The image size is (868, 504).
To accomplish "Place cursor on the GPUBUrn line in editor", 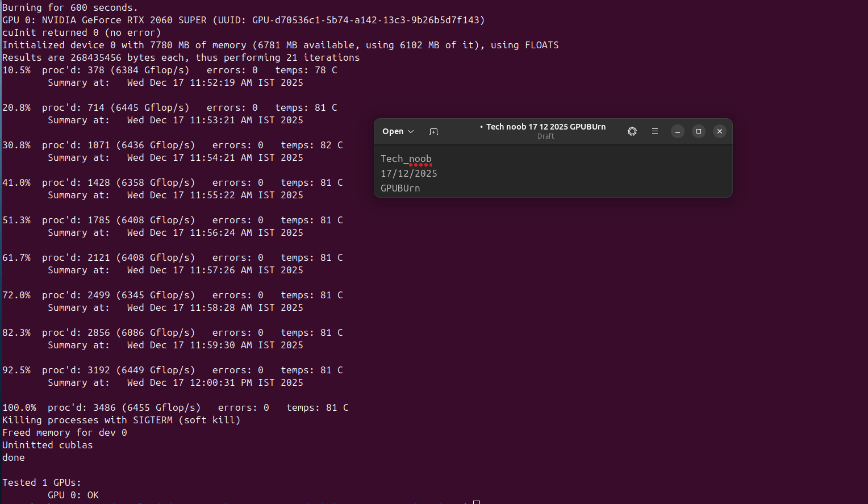I will (x=400, y=189).
